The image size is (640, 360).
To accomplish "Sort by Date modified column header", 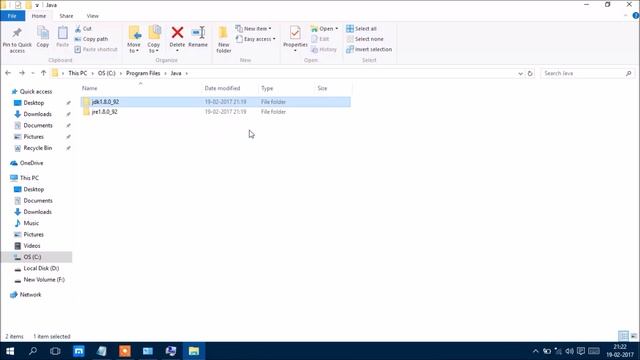I will coord(222,88).
